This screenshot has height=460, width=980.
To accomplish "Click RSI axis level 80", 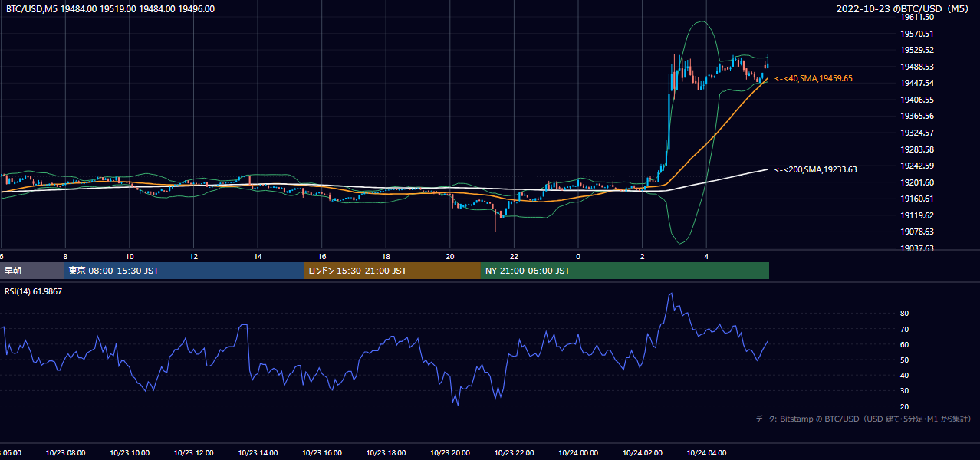I will pyautogui.click(x=904, y=314).
